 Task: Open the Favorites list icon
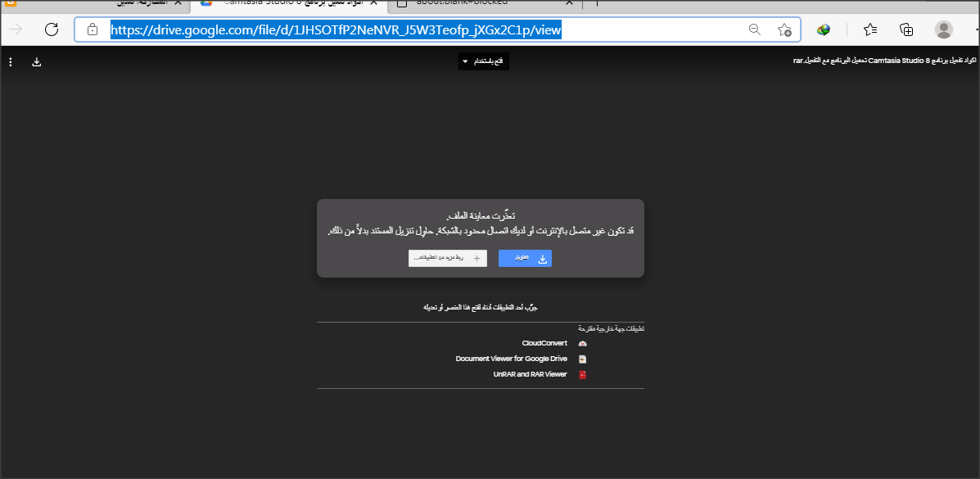point(870,29)
